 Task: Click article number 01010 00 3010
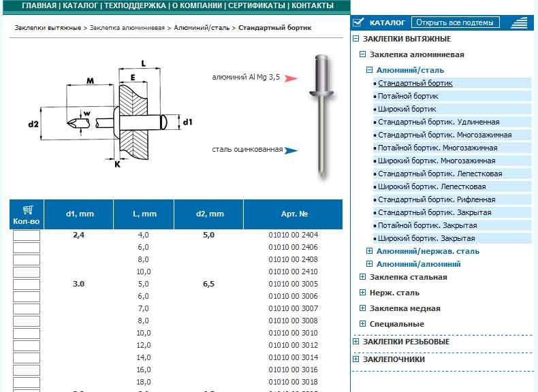click(293, 333)
